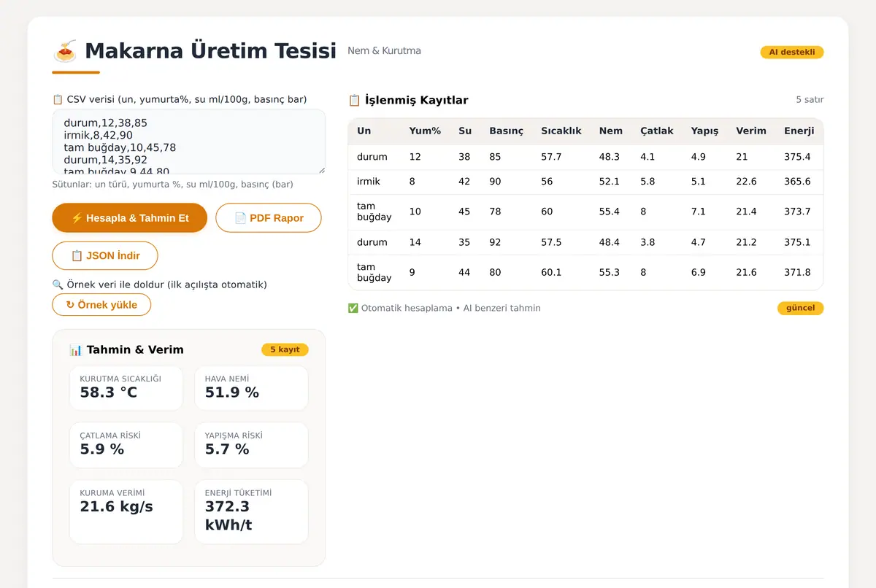876x588 pixels.
Task: Click the Hava Nemi 51.9 % card
Action: (251, 388)
